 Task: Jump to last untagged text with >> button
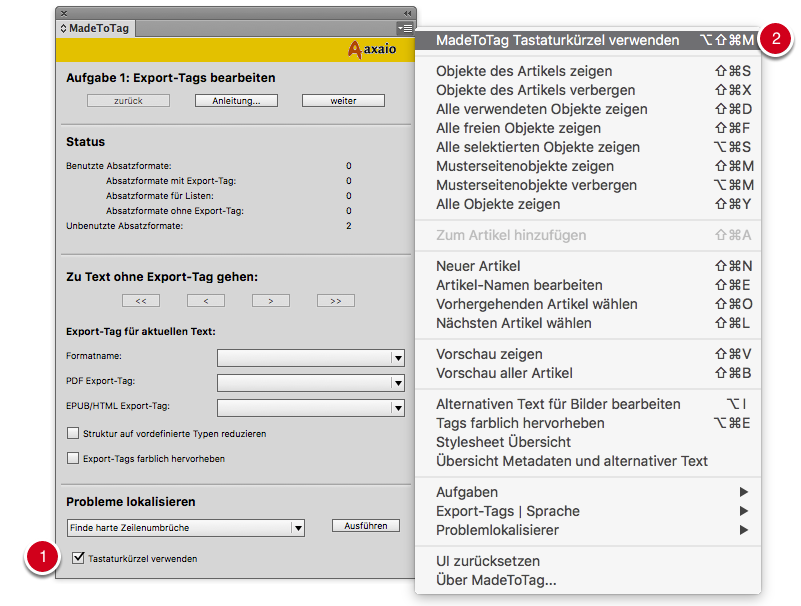click(336, 301)
